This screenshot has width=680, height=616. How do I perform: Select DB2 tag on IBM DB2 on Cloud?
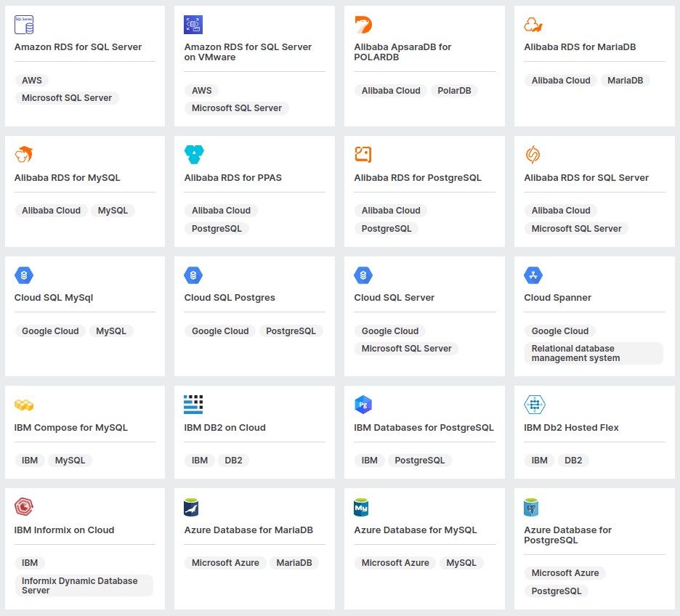233,461
